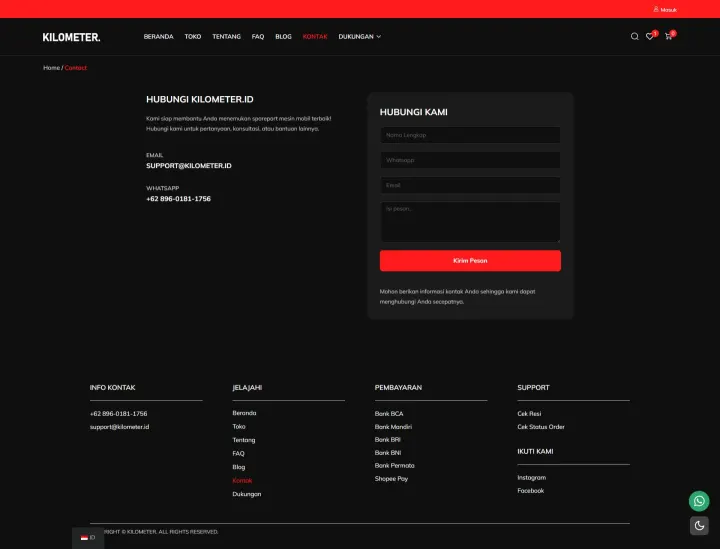Screen dimensions: 720x549
Task: Open the Instagram link
Action: pyautogui.click(x=532, y=478)
